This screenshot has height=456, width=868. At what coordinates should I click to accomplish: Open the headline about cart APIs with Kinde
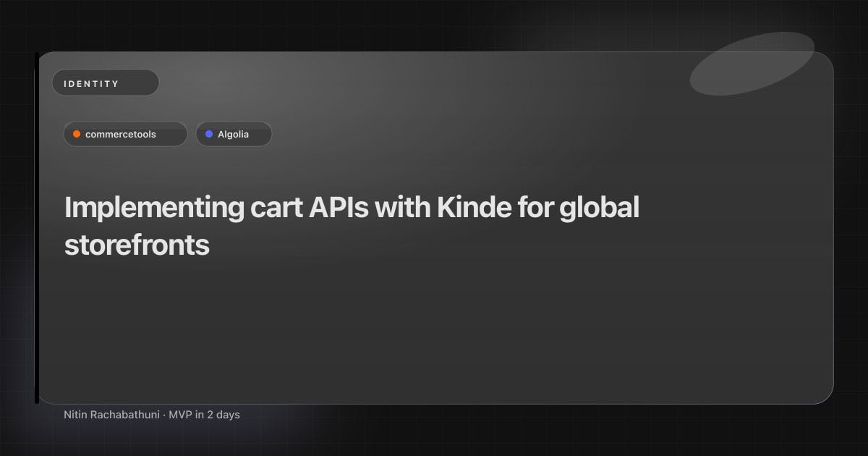352,227
